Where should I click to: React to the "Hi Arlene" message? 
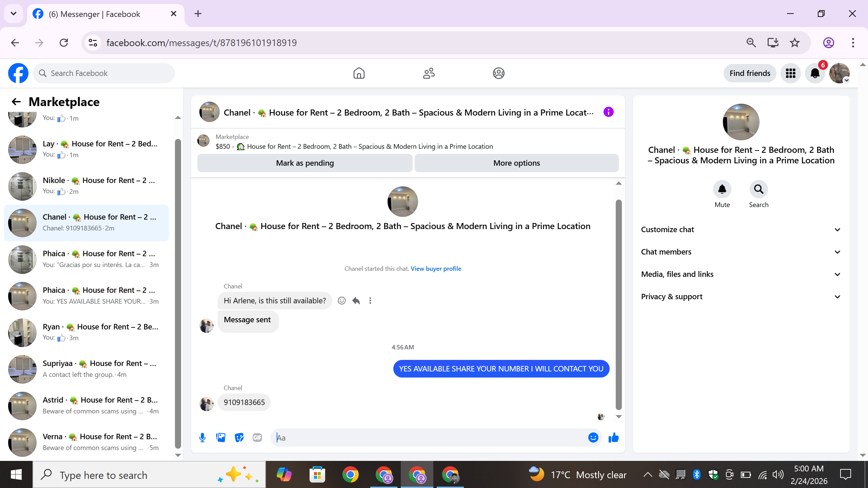342,301
